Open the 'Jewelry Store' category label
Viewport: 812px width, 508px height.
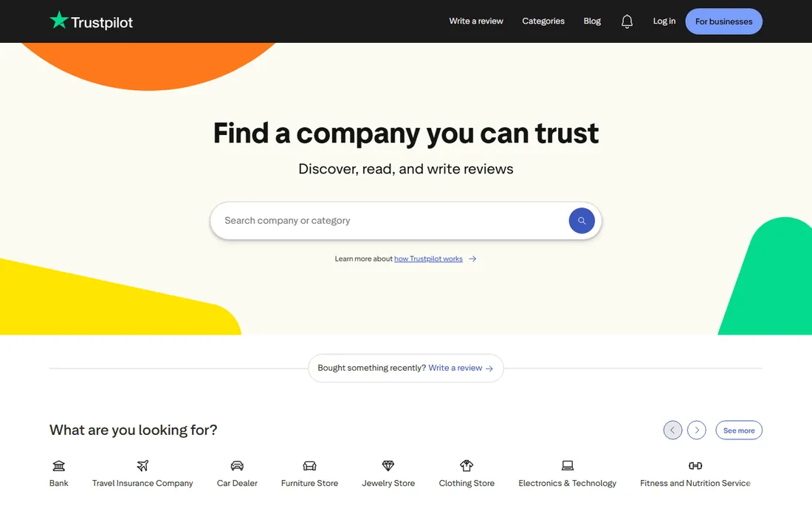[388, 483]
